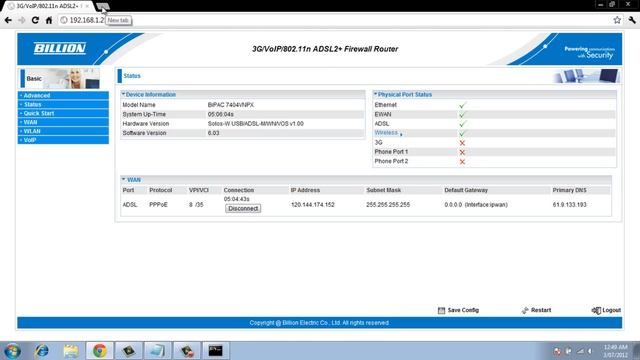Open Chrome wrench settings menu
The width and height of the screenshot is (640, 360).
pos(632,20)
